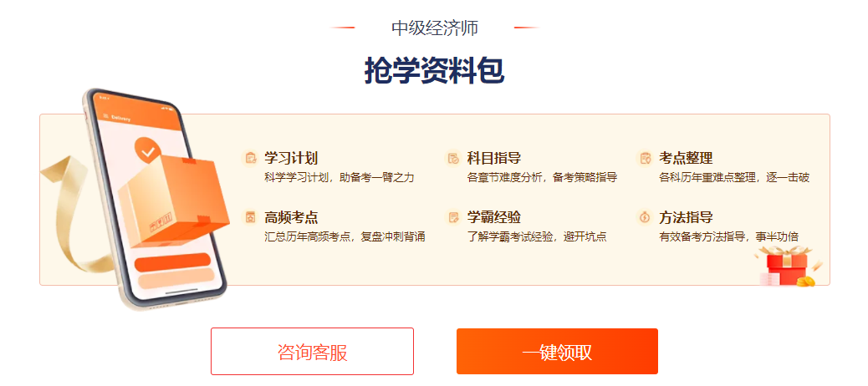This screenshot has height=386, width=868.
Task: Click the 科目指导 icon
Action: point(453,158)
